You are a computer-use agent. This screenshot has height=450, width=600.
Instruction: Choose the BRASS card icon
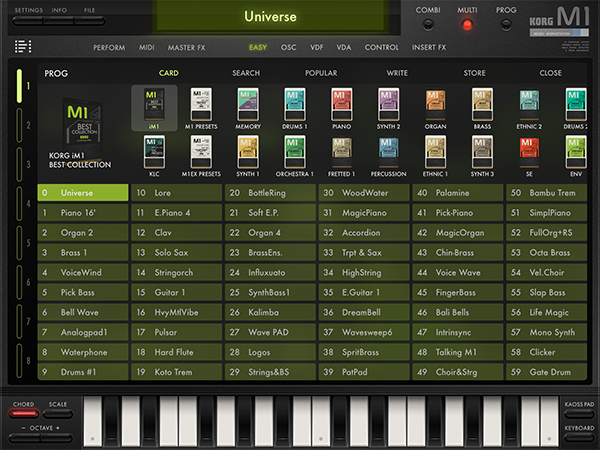482,106
